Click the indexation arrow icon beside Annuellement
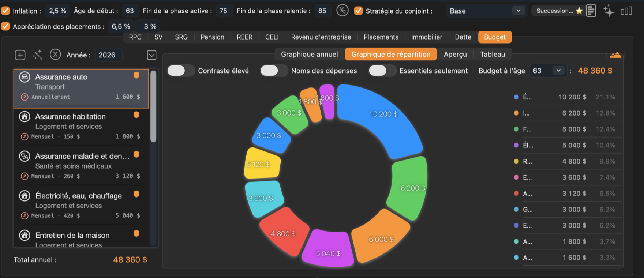 point(25,97)
